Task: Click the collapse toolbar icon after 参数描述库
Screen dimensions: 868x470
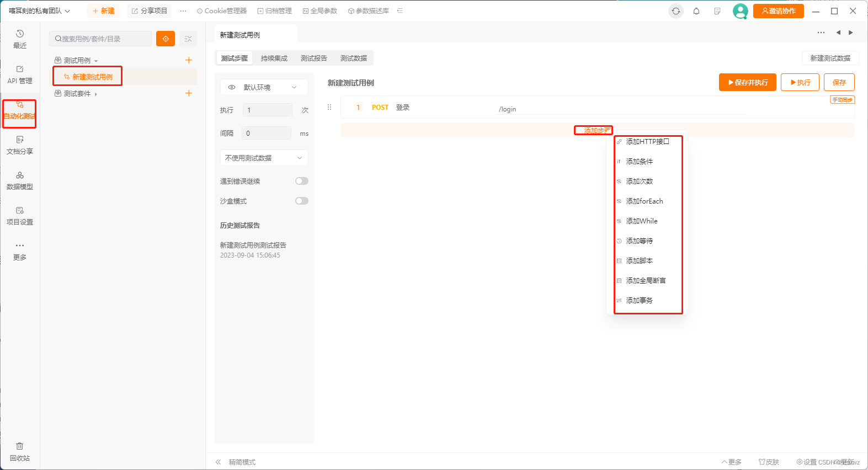Action: [x=400, y=11]
